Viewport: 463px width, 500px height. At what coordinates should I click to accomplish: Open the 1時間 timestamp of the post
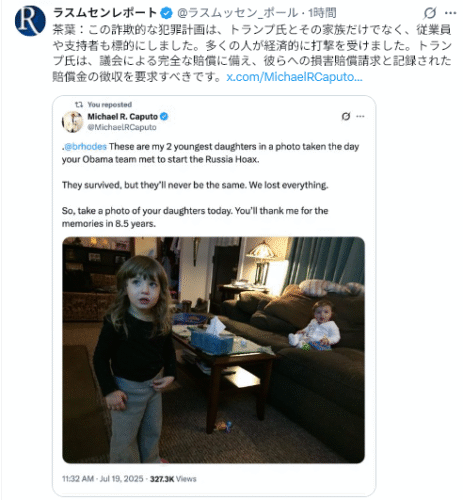point(322,13)
